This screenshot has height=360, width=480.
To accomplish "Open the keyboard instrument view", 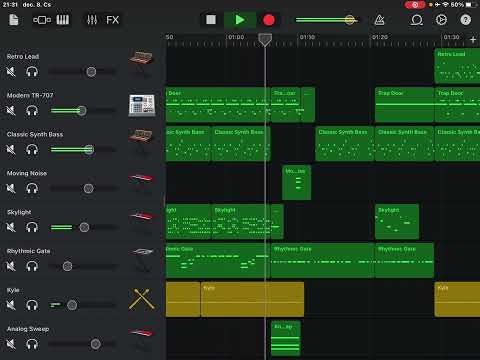I will coord(63,20).
